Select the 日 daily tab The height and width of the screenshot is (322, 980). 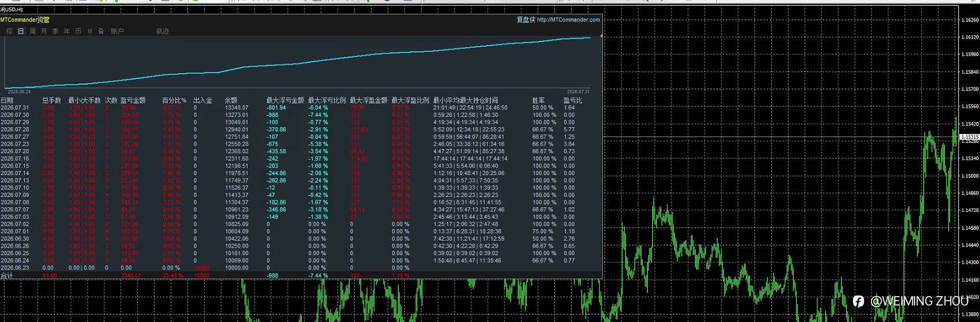point(21,31)
